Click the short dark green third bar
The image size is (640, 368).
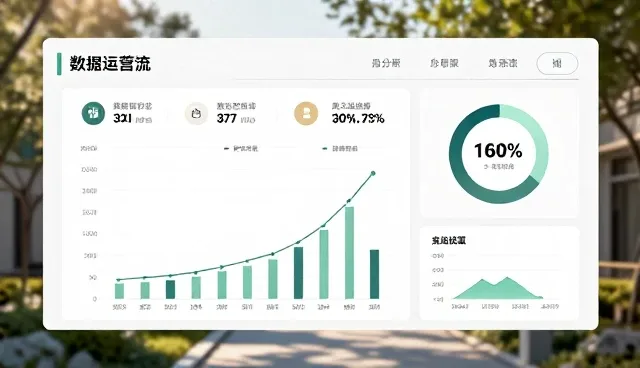tap(170, 289)
